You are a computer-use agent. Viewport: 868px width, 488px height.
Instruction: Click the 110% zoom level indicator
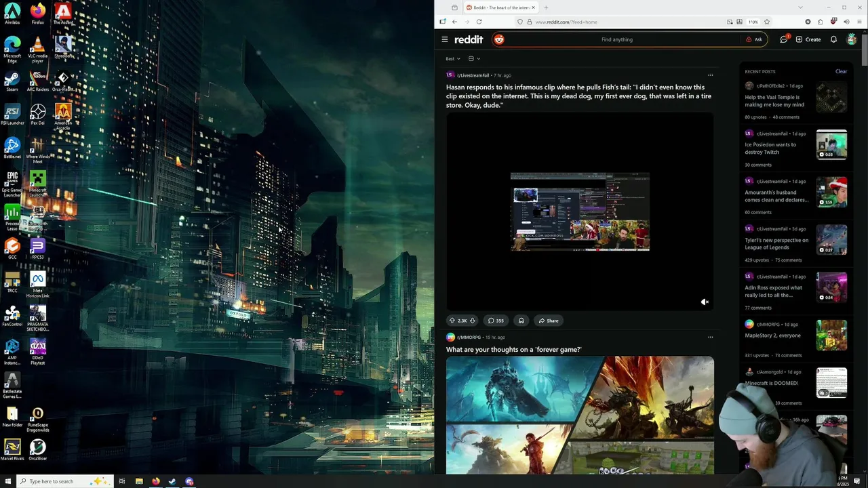[753, 22]
